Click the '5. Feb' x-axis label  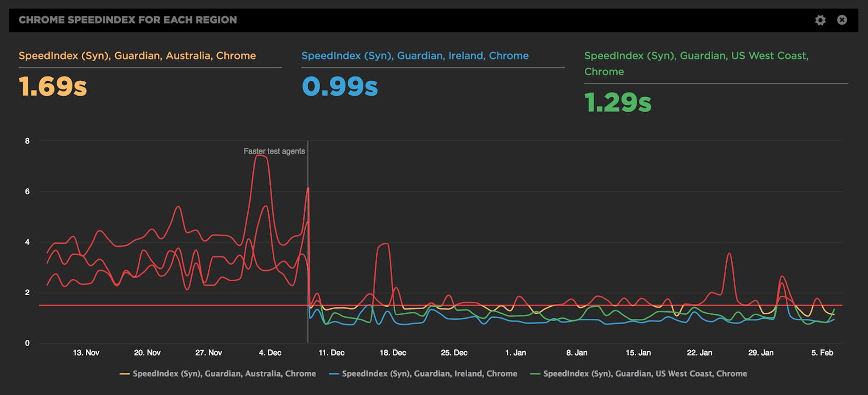tap(822, 353)
